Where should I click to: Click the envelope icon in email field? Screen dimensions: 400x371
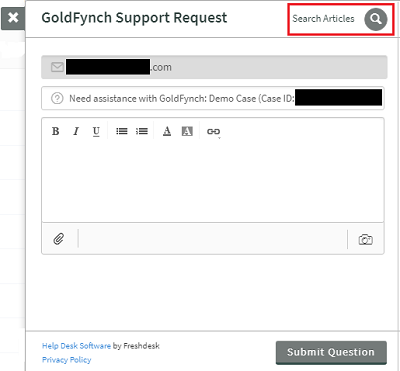[x=57, y=67]
